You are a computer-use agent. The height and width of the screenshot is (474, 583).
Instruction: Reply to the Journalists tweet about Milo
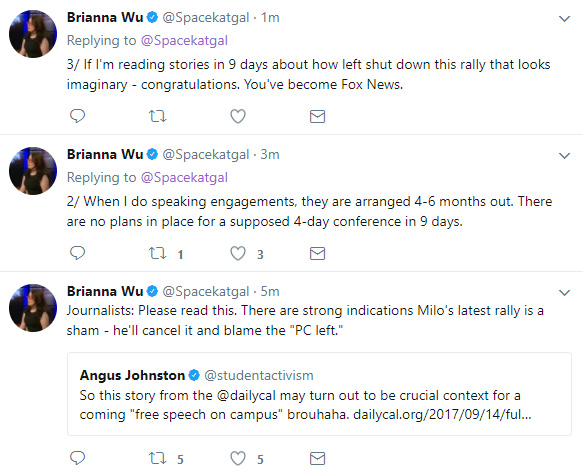[x=77, y=458]
